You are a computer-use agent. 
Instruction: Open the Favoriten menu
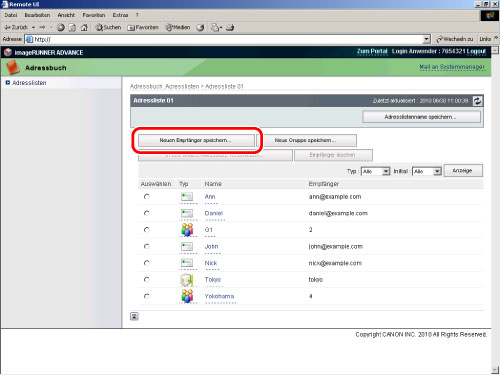click(x=94, y=15)
